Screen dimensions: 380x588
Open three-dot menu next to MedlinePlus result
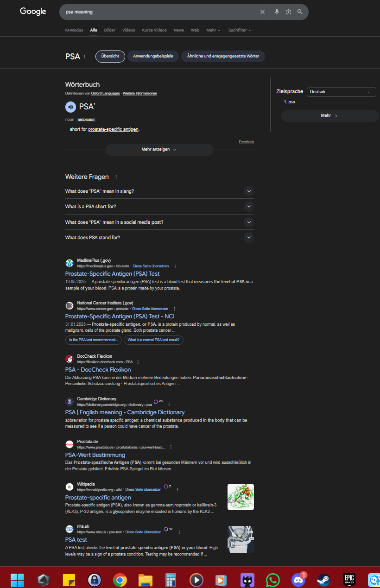tap(175, 266)
